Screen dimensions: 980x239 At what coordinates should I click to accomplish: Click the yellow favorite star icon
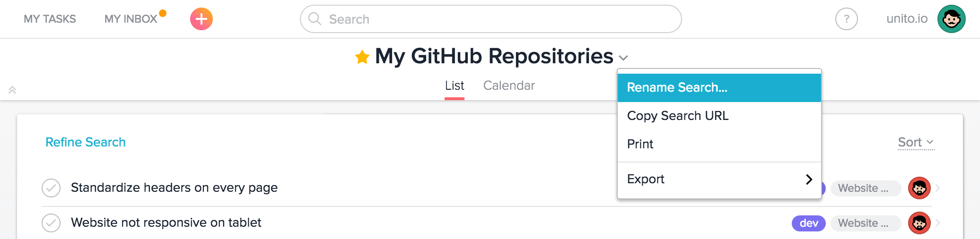tap(362, 57)
